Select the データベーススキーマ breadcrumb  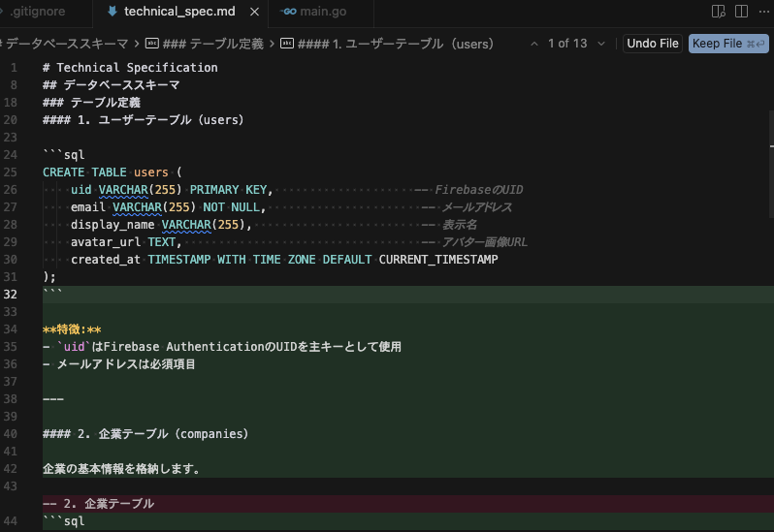[x=67, y=44]
